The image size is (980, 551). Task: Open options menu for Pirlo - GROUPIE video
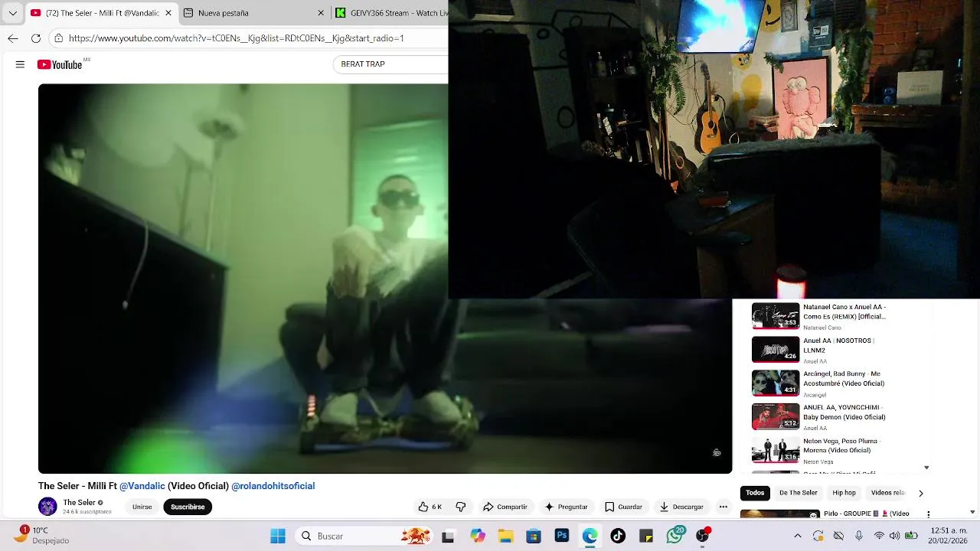tap(928, 514)
